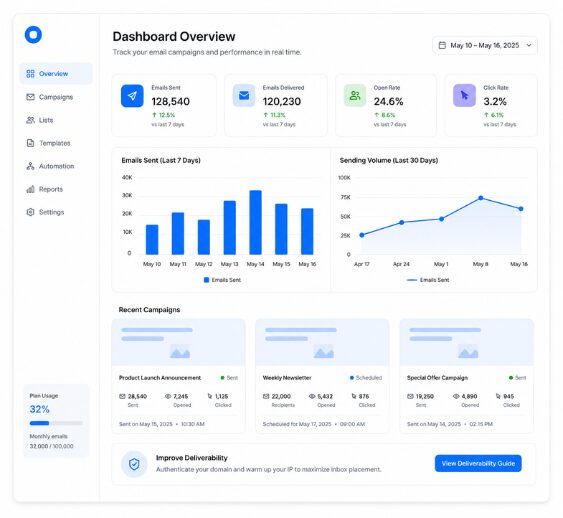Click eye icon beside 5,432 opened
Image resolution: width=563 pixels, height=518 pixels.
312,396
